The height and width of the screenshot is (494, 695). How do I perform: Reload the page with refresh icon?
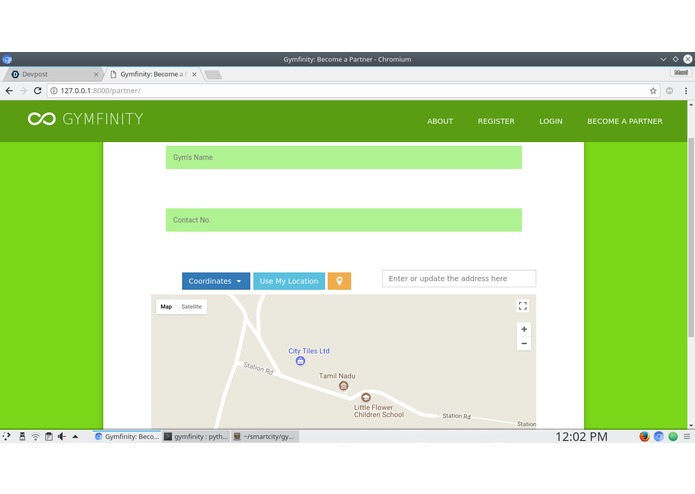pos(38,90)
